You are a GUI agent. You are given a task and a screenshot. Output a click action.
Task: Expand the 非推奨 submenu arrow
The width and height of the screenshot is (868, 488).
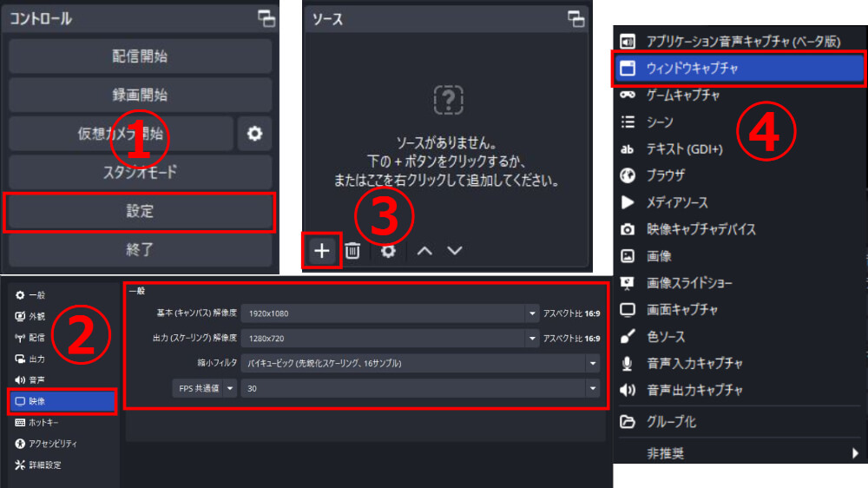pyautogui.click(x=855, y=452)
